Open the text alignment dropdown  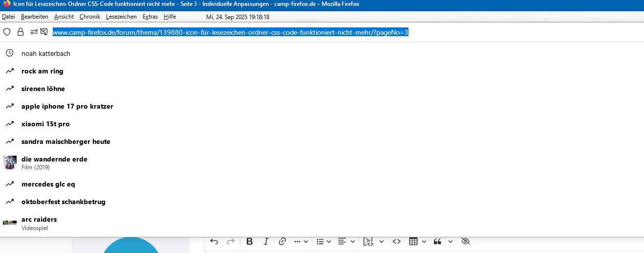346,241
